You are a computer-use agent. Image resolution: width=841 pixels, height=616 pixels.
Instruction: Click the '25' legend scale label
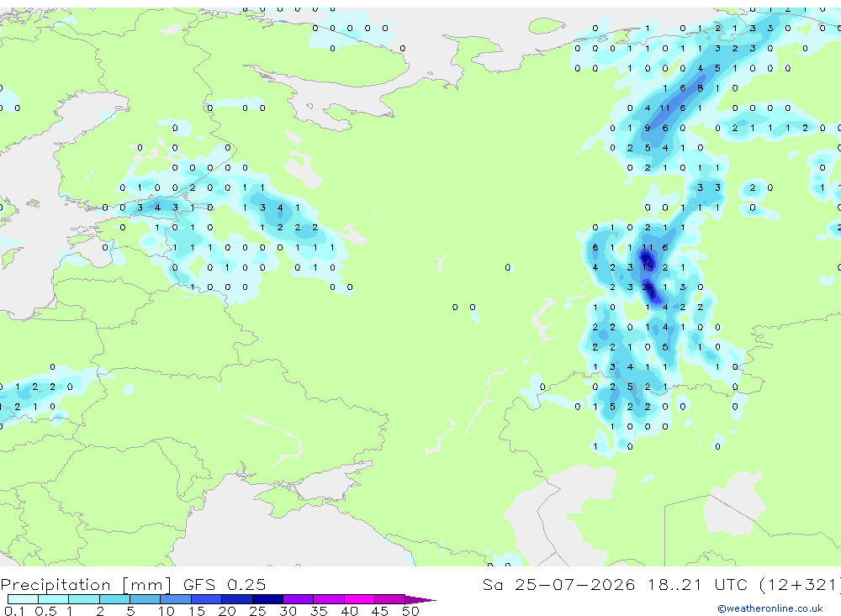257,611
